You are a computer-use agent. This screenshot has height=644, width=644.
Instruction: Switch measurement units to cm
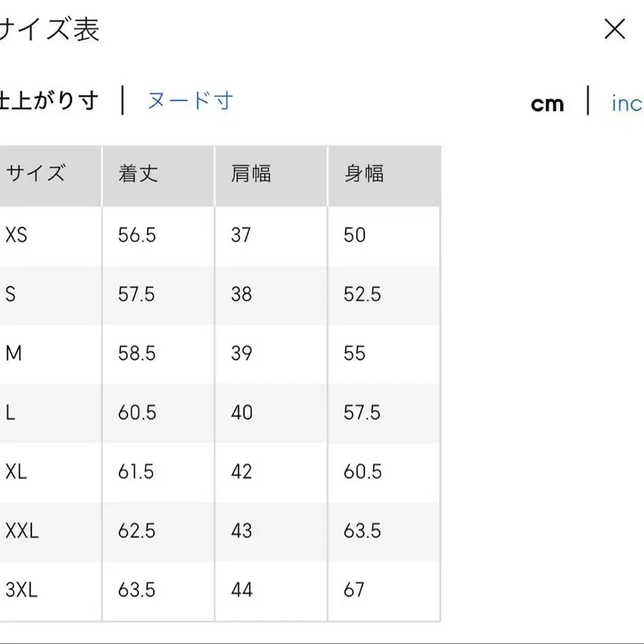coord(547,103)
